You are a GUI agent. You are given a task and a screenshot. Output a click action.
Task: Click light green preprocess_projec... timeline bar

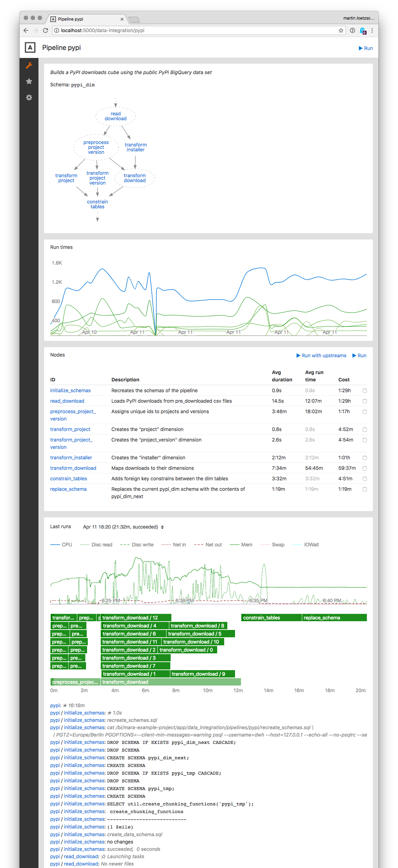point(75,682)
